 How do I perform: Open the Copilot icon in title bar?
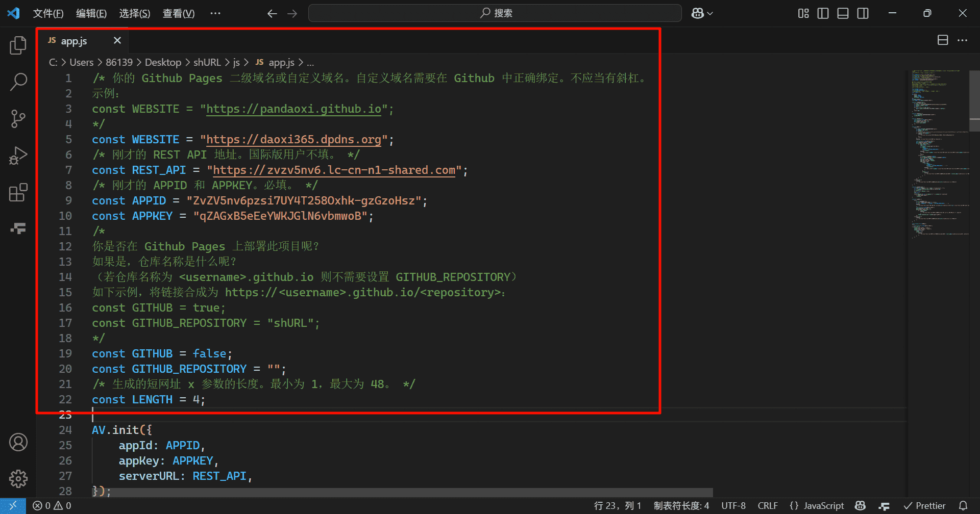(697, 13)
